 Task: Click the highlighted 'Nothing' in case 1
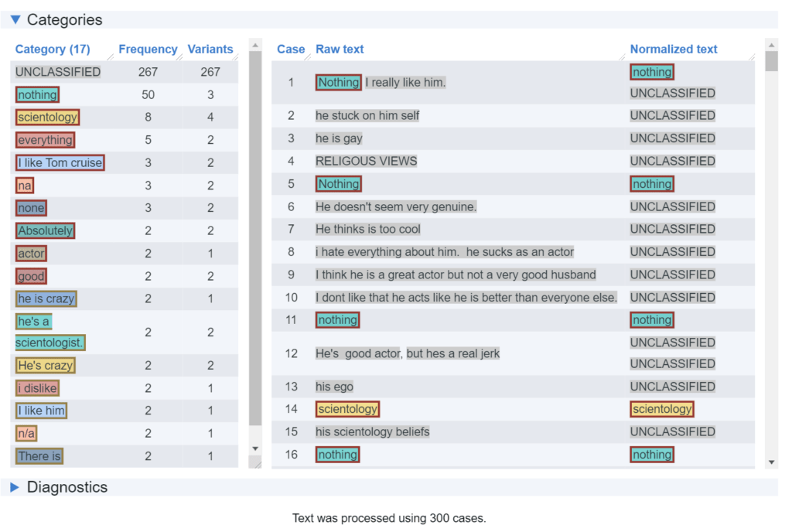click(x=339, y=82)
